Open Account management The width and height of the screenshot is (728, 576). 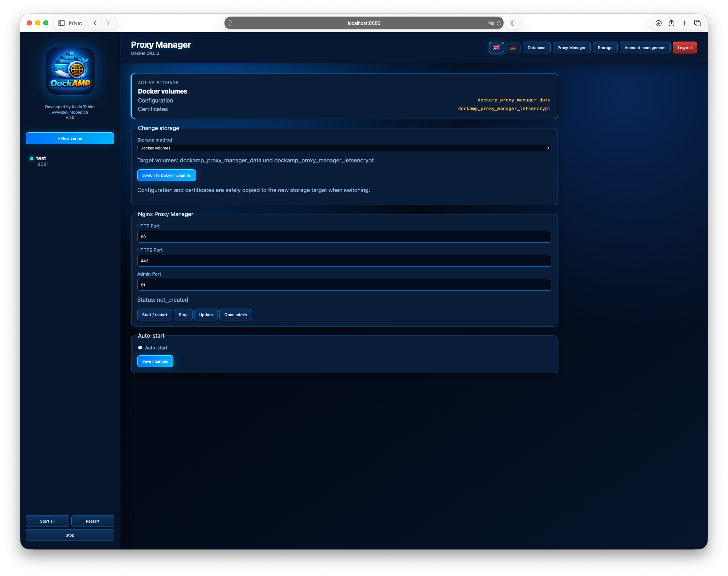tap(645, 48)
